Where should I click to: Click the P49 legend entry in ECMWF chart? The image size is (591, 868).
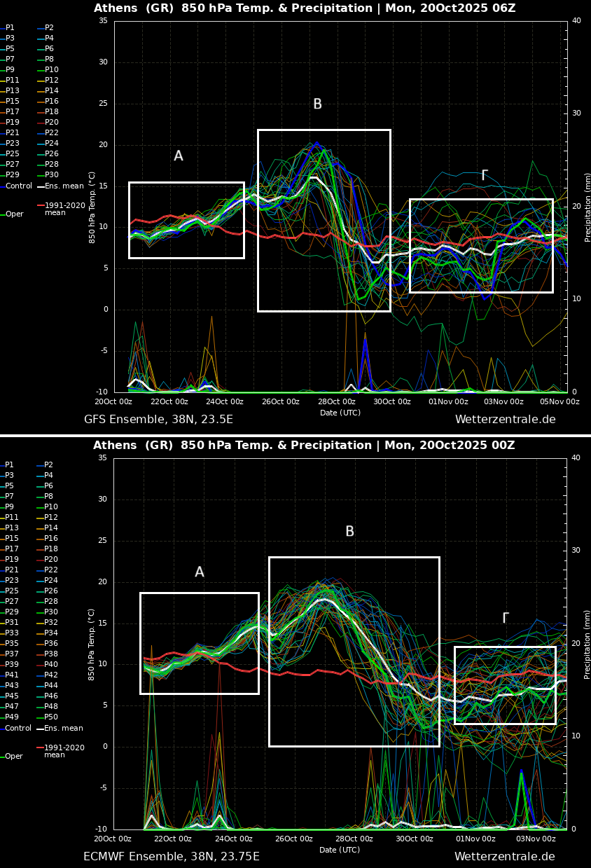pyautogui.click(x=12, y=717)
